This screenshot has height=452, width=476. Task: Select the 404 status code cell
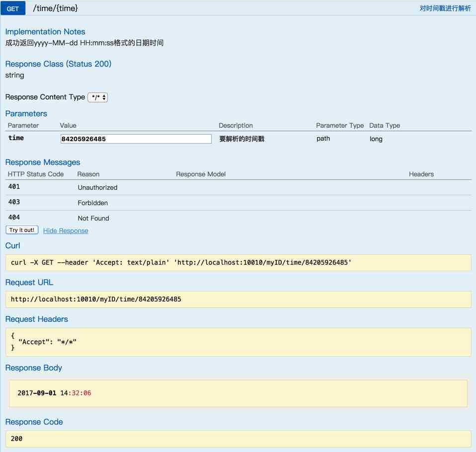point(14,218)
